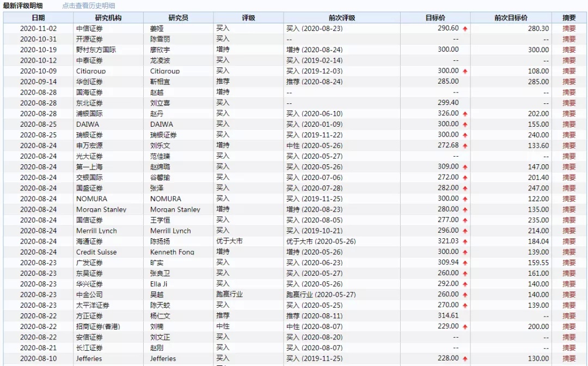Screen dimensions: 588x366
Task: Click previous target price 159.55
Action: point(538,263)
